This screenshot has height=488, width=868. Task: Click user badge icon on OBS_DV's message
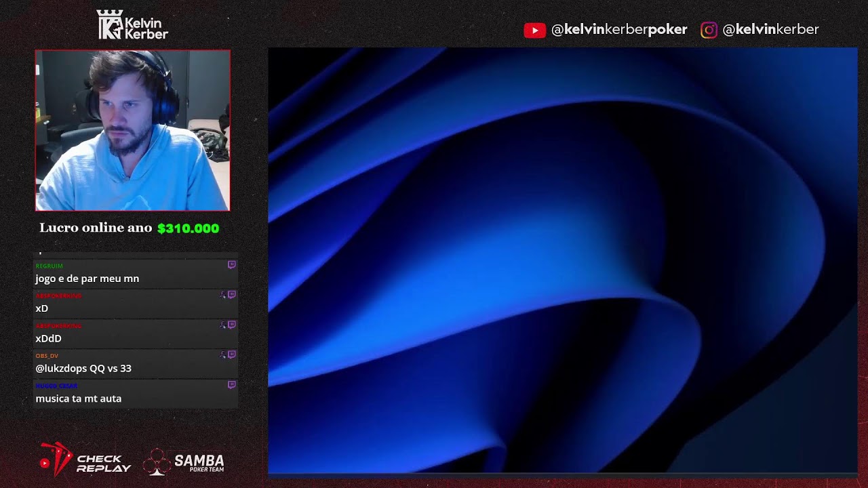(222, 354)
